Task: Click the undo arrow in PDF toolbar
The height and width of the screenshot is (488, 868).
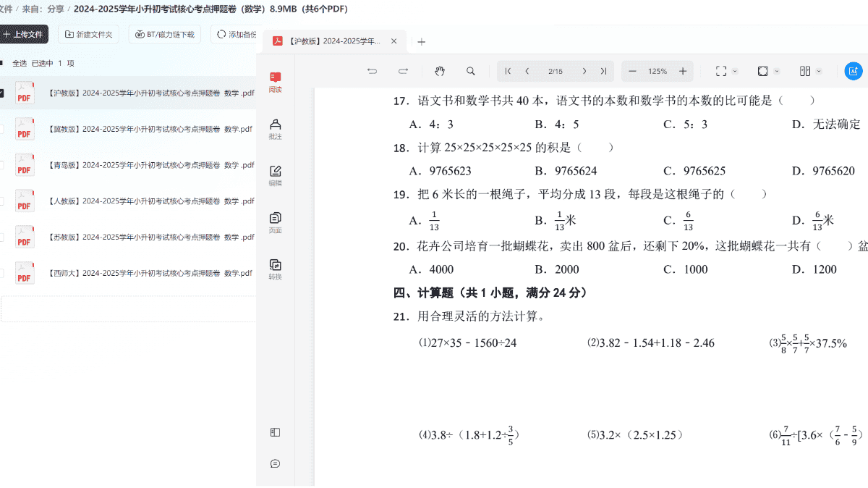Action: click(372, 71)
